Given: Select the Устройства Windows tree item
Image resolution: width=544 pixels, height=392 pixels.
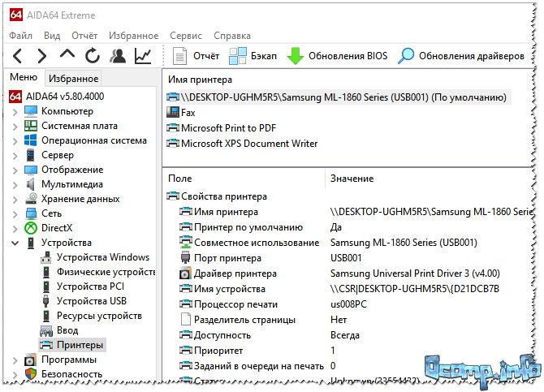Looking at the screenshot, I should click(x=103, y=257).
